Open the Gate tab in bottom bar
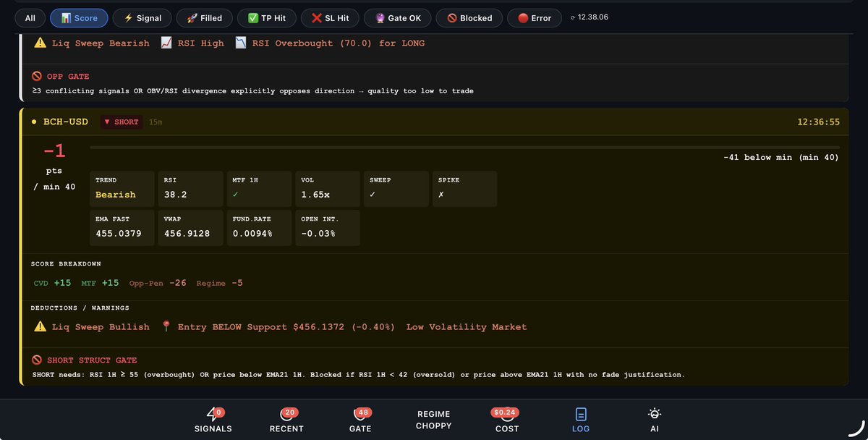The image size is (868, 440). [360, 420]
